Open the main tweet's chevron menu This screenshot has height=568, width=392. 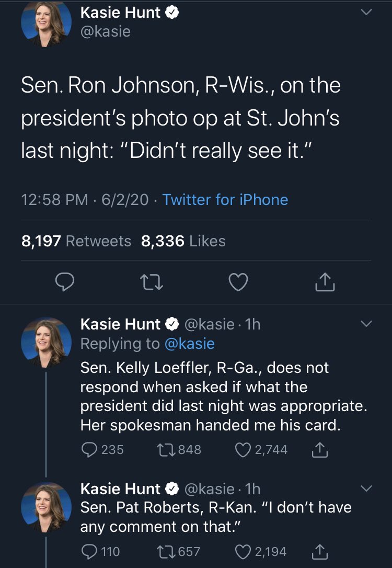point(367,12)
